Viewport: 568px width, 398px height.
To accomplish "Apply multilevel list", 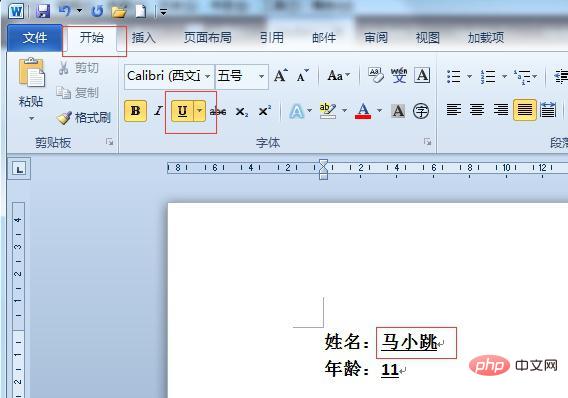I will click(x=522, y=76).
